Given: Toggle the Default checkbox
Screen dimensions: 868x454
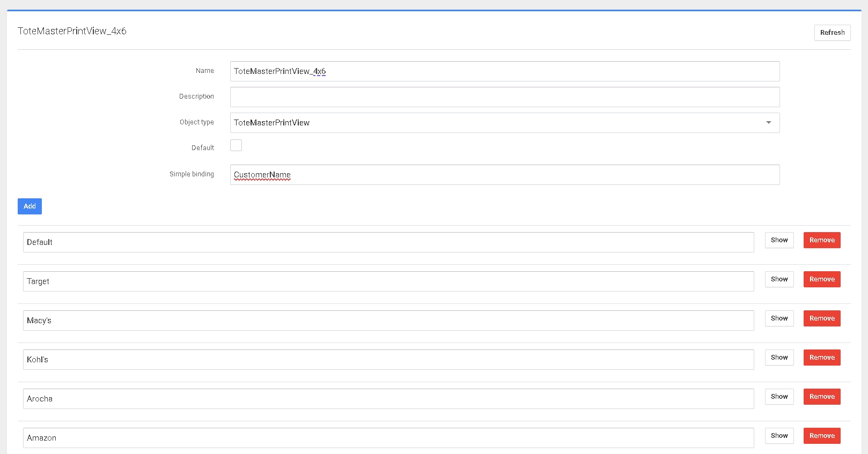Looking at the screenshot, I should point(236,145).
